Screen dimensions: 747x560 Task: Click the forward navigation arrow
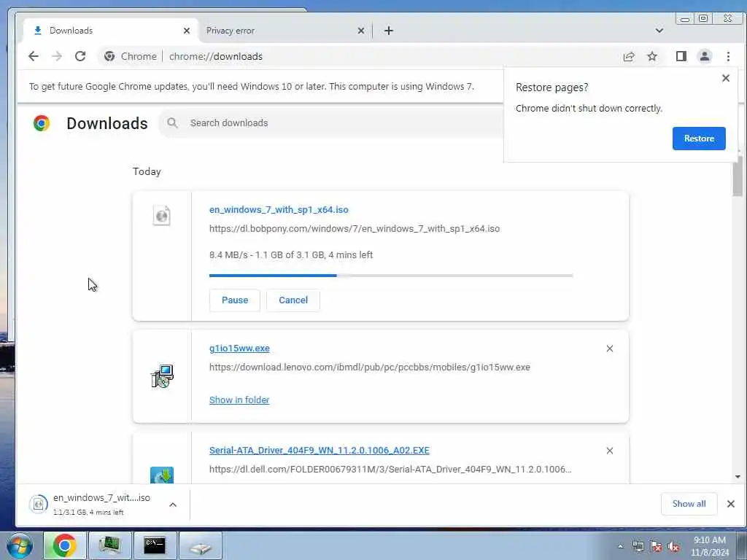pyautogui.click(x=57, y=56)
